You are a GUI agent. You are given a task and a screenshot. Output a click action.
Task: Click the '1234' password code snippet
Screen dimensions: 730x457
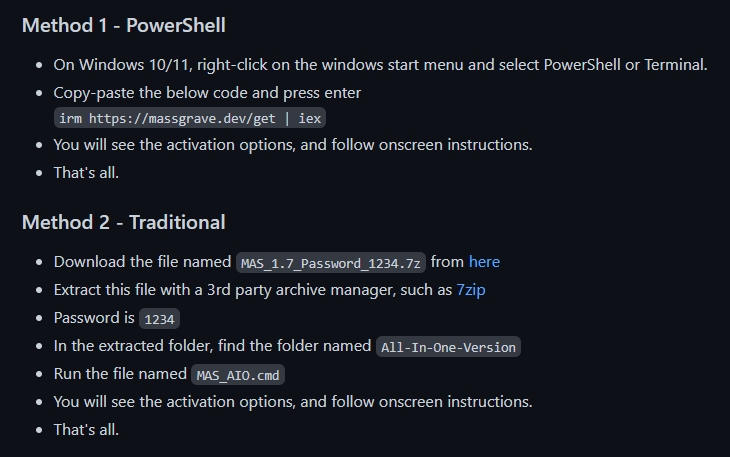click(x=159, y=319)
